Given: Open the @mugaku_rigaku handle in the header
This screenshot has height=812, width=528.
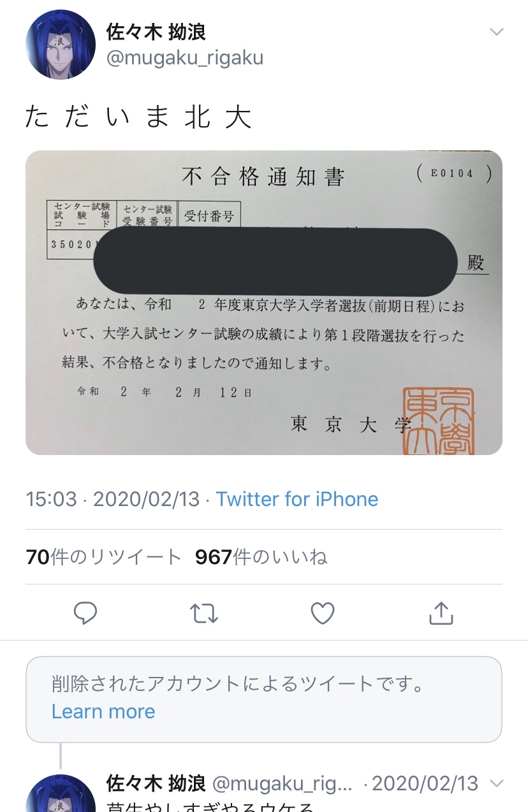Looking at the screenshot, I should point(184,58).
